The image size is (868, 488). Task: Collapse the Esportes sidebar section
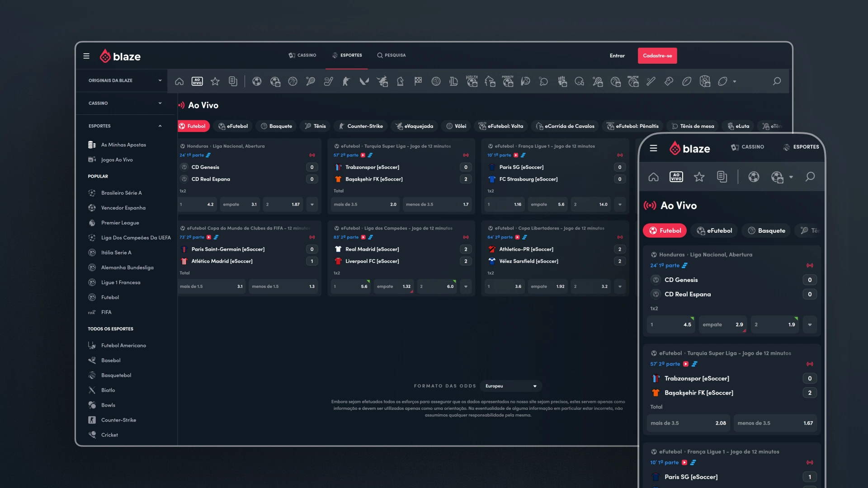click(124, 126)
